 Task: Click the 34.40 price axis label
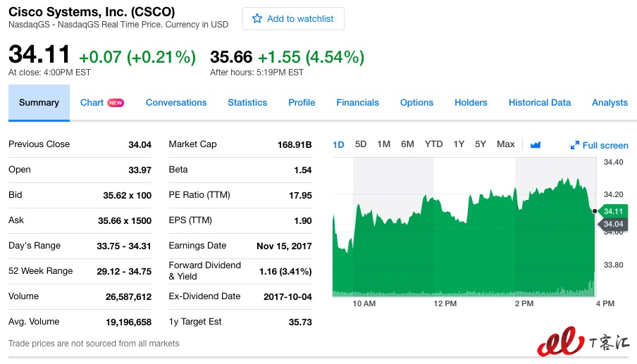click(x=613, y=162)
